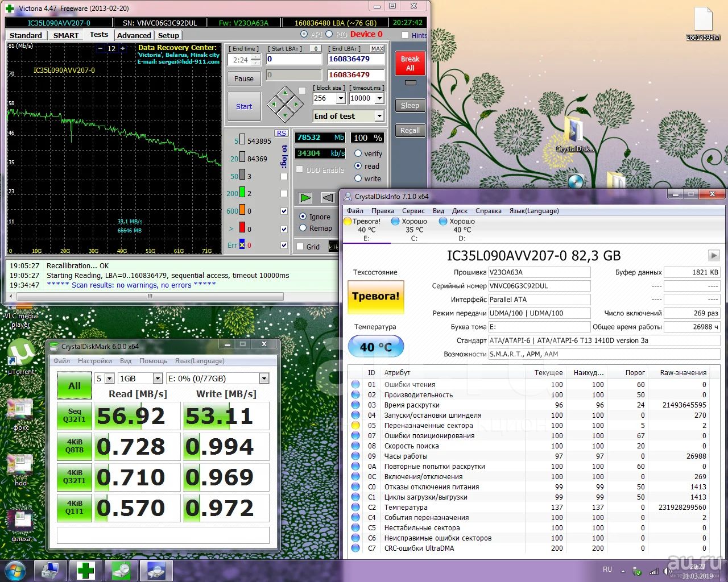The height and width of the screenshot is (582, 728).
Task: Go to next disk arrow in CrystalDiskInfo
Action: (714, 255)
